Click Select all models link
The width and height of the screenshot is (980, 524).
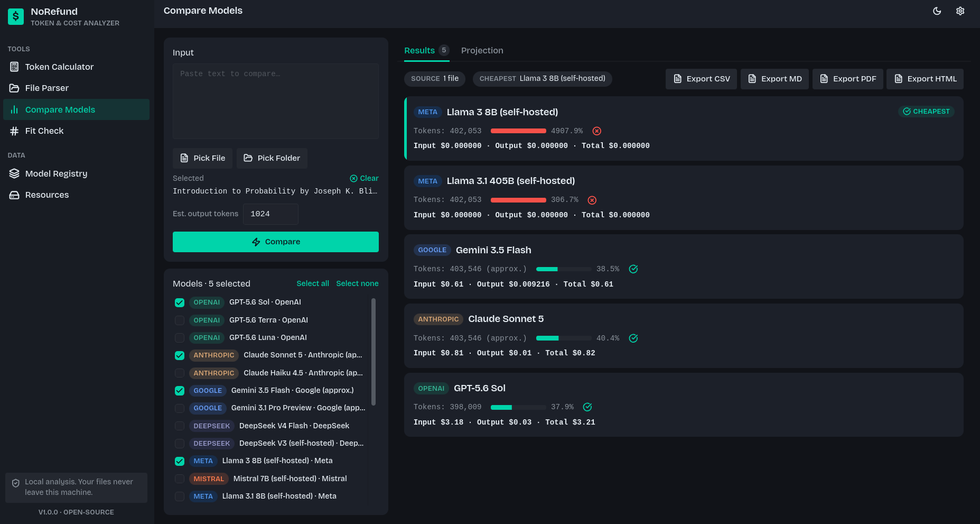[x=313, y=283]
